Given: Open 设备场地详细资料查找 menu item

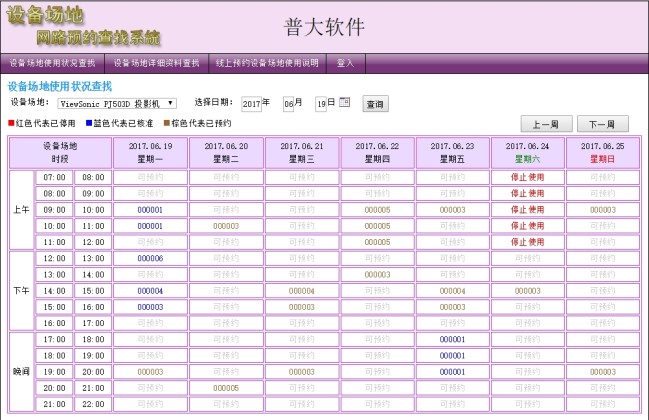Looking at the screenshot, I should (156, 63).
